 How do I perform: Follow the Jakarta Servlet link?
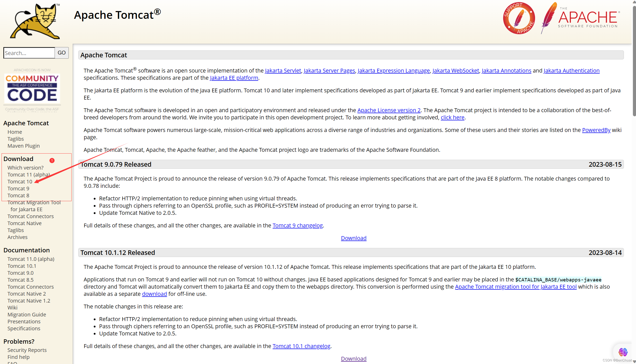tap(283, 70)
